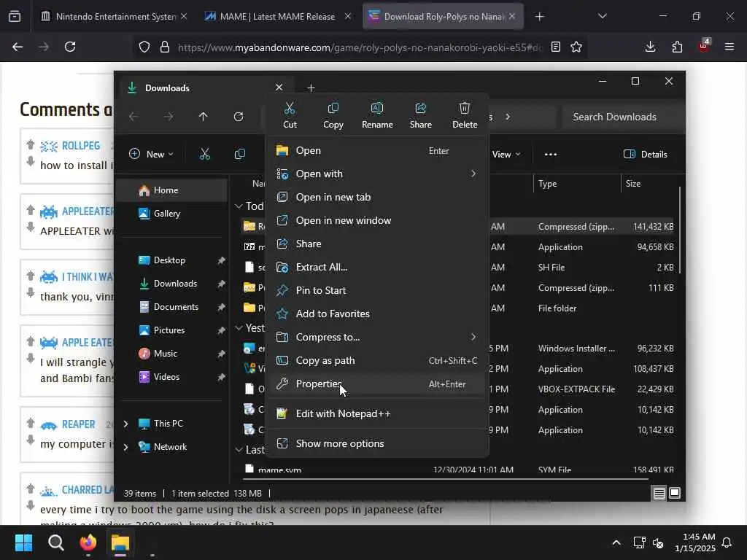Open Firefox list all tabs dropdown
Screen dimensions: 747x560
pyautogui.click(x=602, y=17)
